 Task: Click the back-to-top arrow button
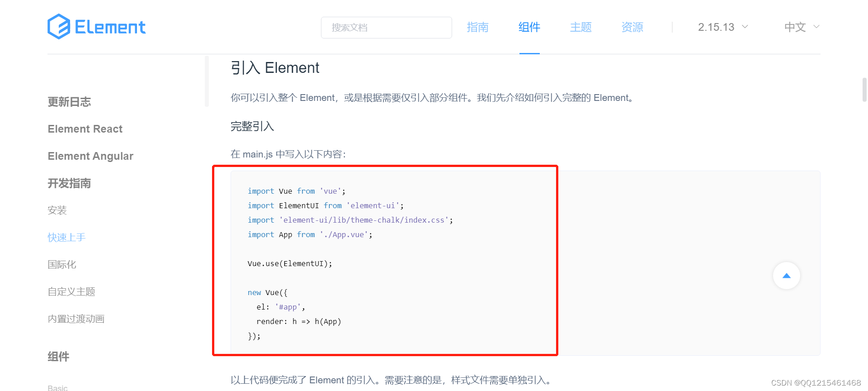787,276
